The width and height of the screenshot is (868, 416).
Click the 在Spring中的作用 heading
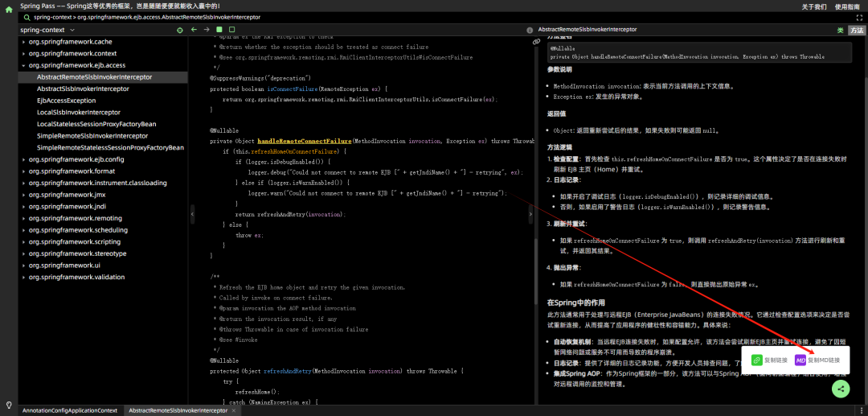click(x=575, y=303)
